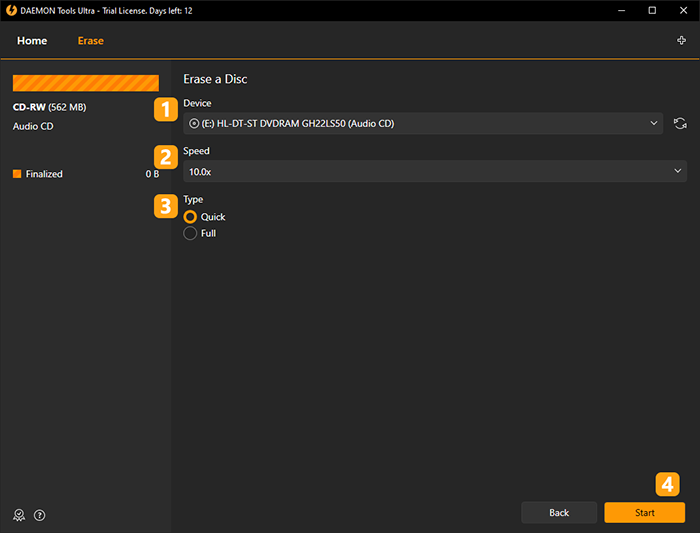Screen dimensions: 700x533
Task: Open the Device dropdown list
Action: click(x=423, y=124)
